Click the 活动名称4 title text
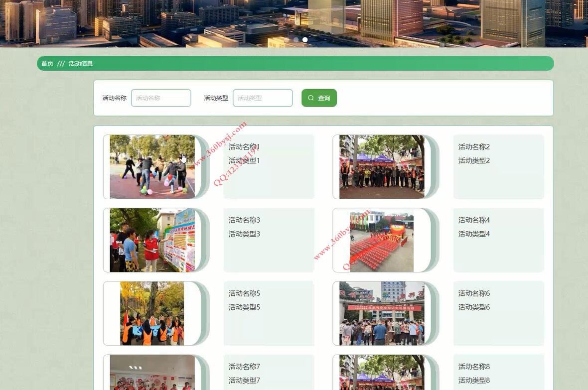Screen dimensions: 588x390 (x=474, y=220)
